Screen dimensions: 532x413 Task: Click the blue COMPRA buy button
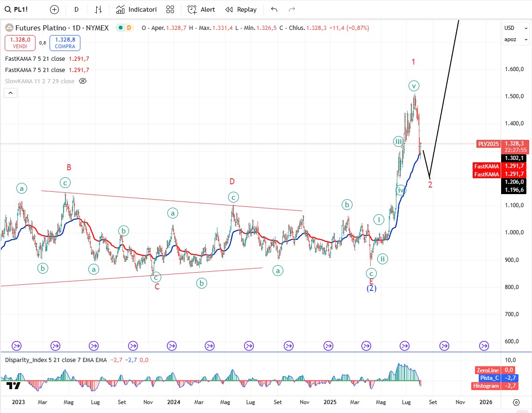pos(65,43)
